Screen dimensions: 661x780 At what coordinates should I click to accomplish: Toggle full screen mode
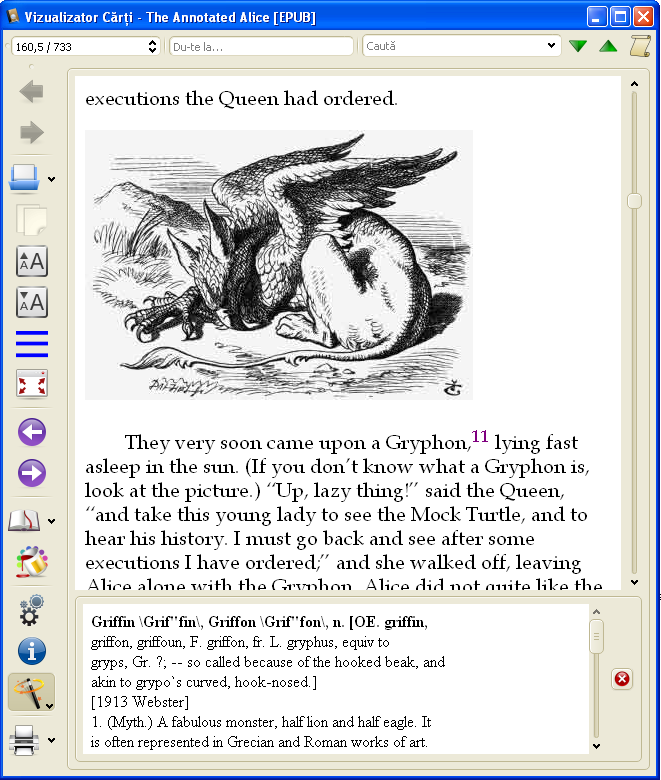(32, 385)
